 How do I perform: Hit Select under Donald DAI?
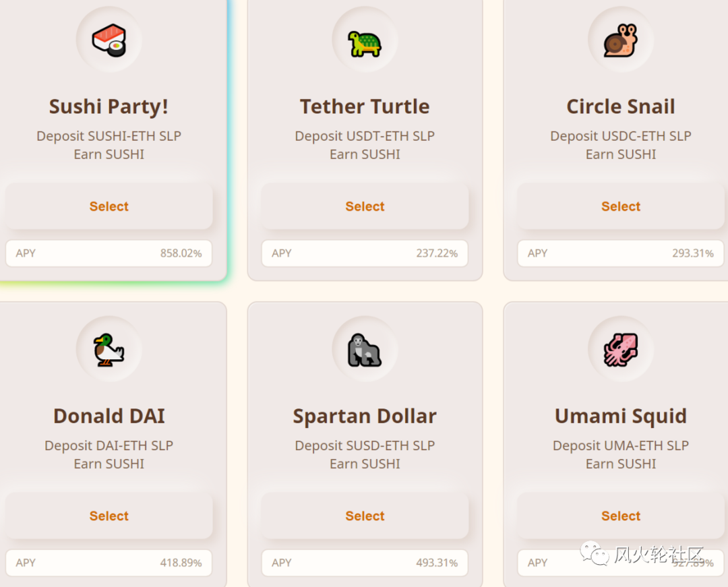pos(109,516)
